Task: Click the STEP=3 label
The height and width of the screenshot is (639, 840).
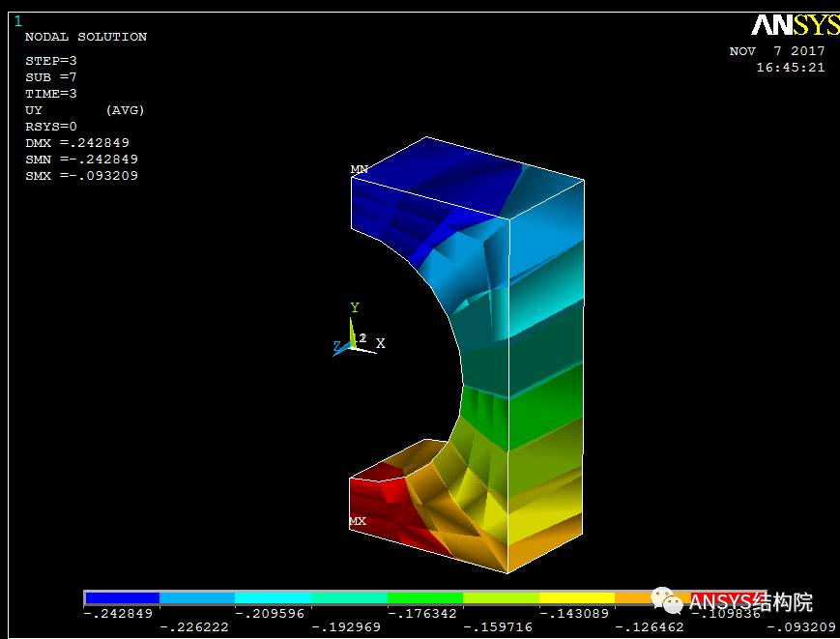Action: point(51,61)
